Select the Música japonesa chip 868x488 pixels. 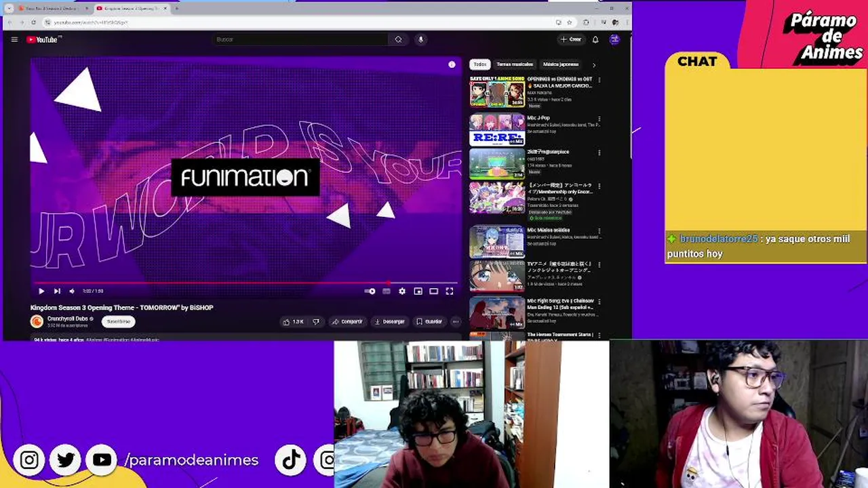pos(561,64)
